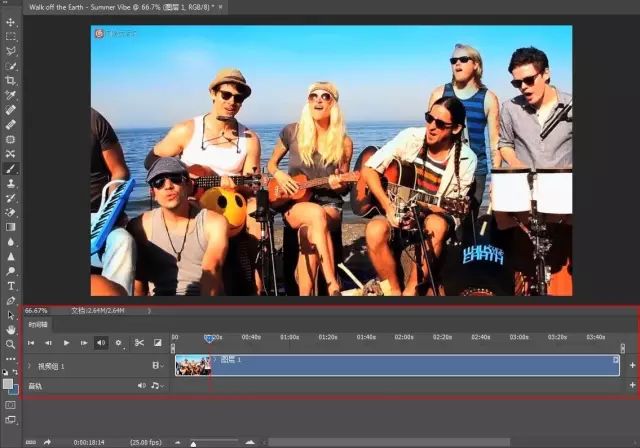
Task: Set the background color swatch
Action: (x=15, y=390)
